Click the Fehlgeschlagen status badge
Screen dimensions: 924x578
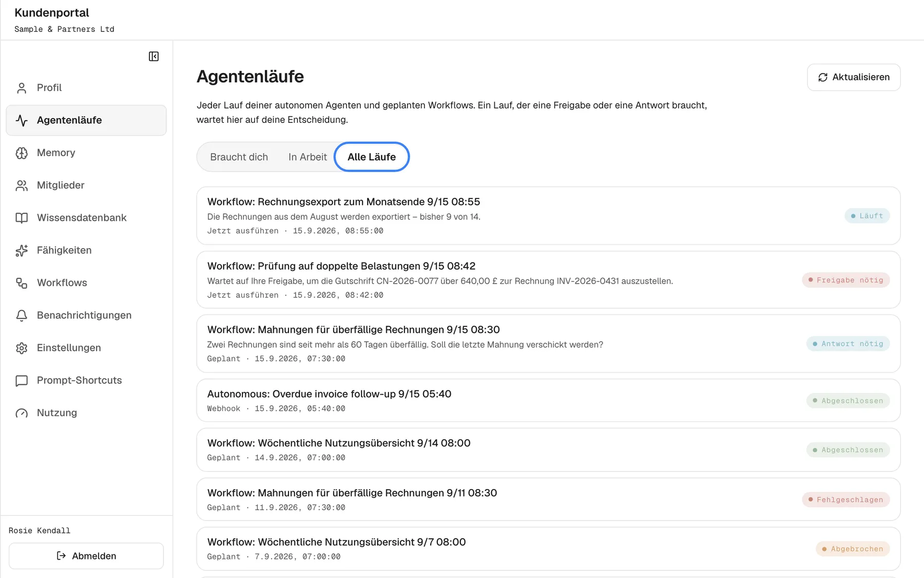[x=845, y=499]
